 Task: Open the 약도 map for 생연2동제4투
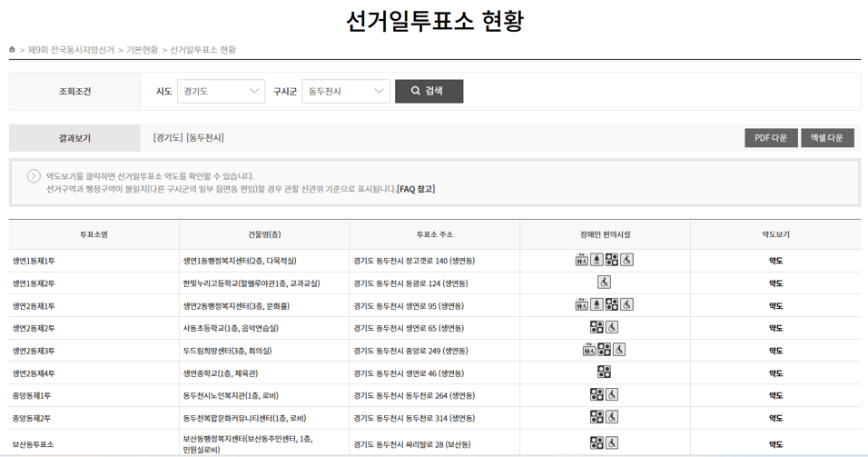pyautogui.click(x=775, y=373)
